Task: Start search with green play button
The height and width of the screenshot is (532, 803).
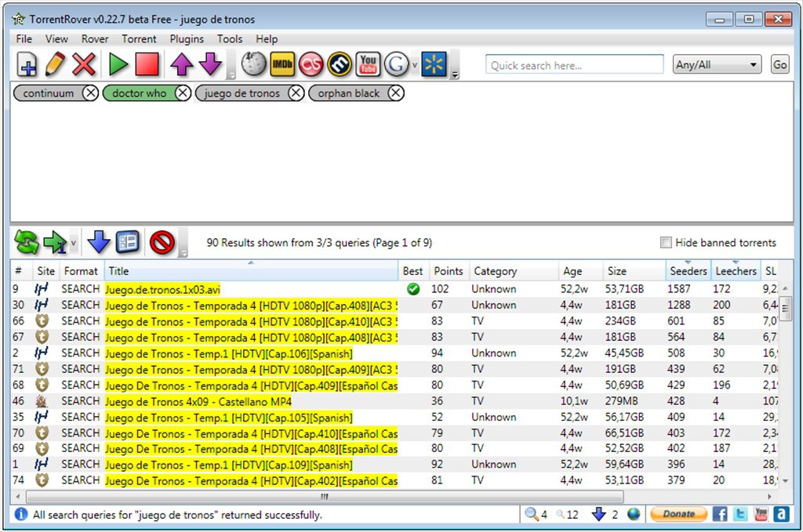Action: pyautogui.click(x=118, y=64)
